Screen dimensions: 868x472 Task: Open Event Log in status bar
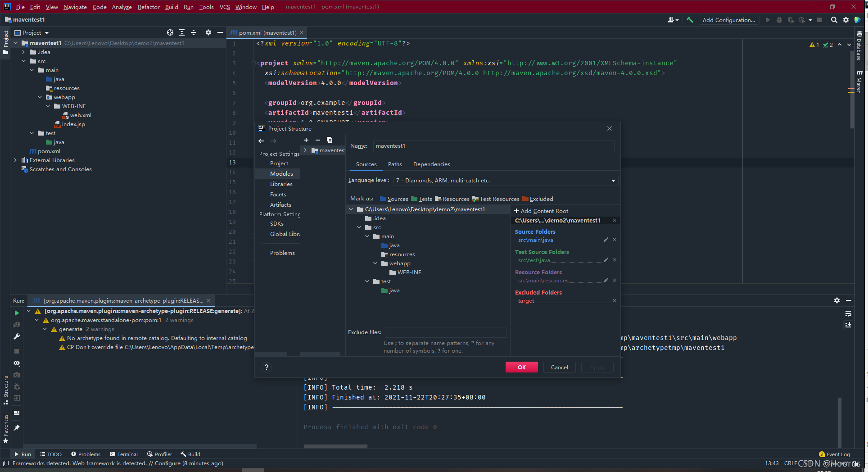tap(834, 454)
